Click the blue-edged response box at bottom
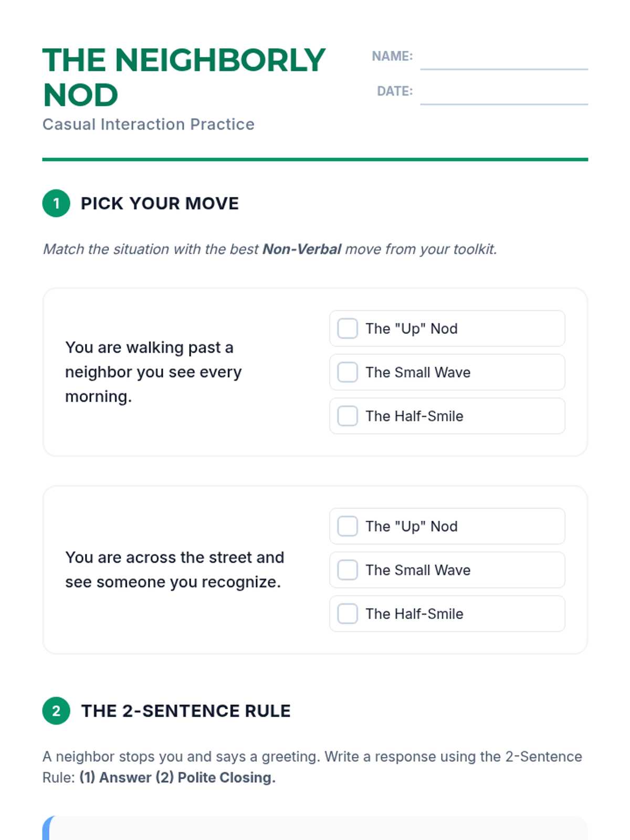 (315, 828)
